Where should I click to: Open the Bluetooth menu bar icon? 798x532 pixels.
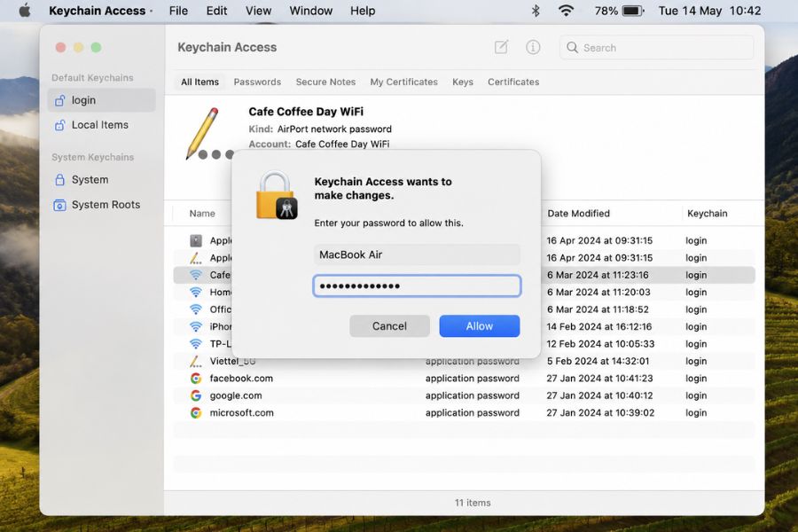[536, 11]
